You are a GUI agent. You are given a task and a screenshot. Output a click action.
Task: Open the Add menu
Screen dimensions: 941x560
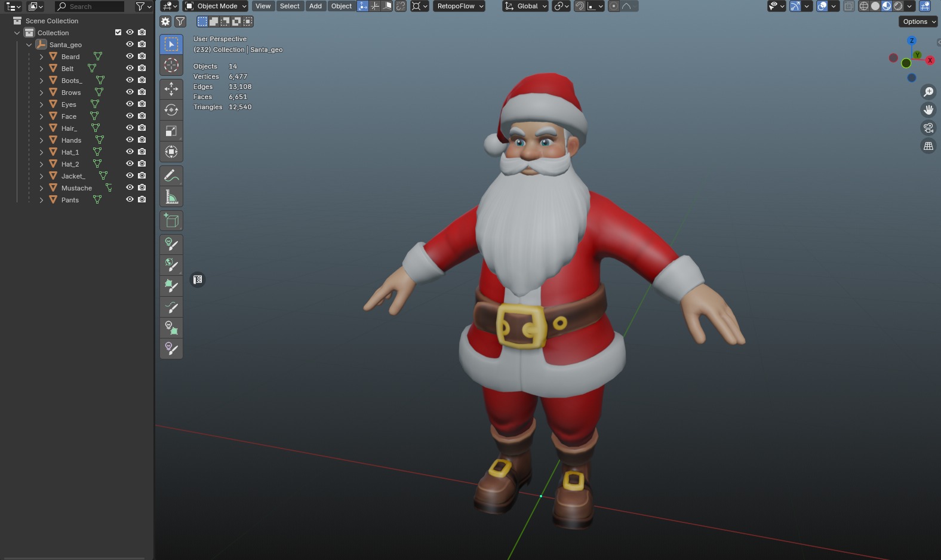(x=315, y=6)
